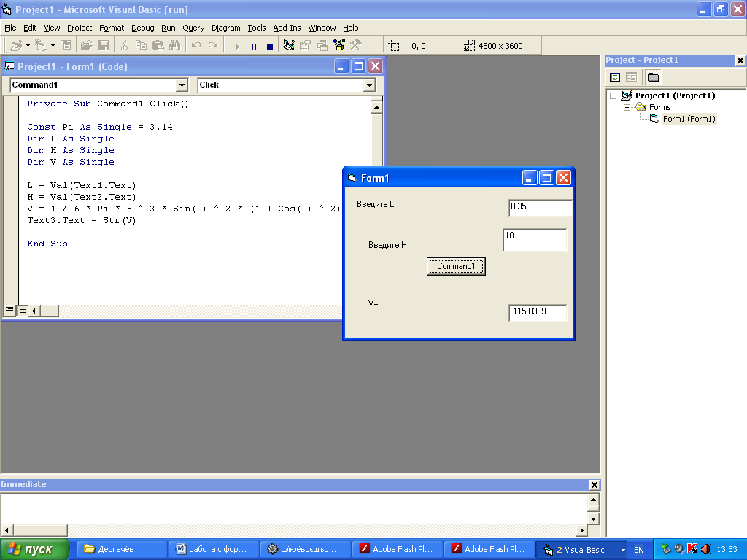Click the Open Project folder icon
This screenshot has width=747, height=560.
click(x=86, y=46)
